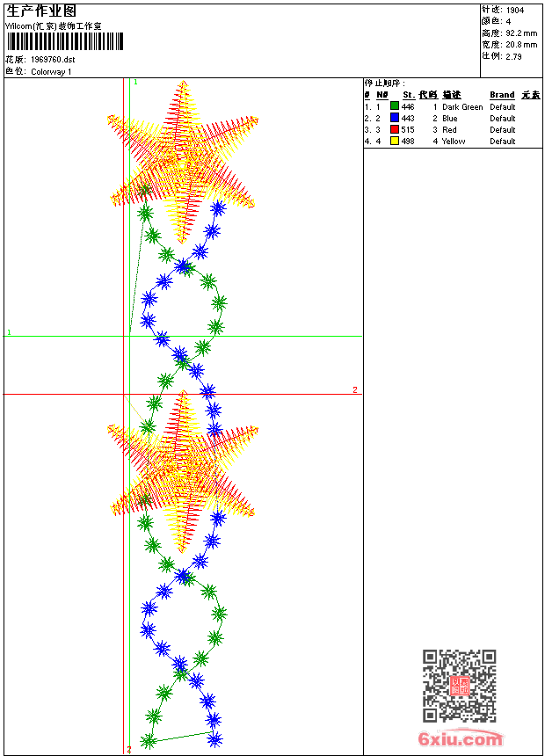This screenshot has width=545, height=756.
Task: Click the barcode below the studio name
Action: (65, 41)
